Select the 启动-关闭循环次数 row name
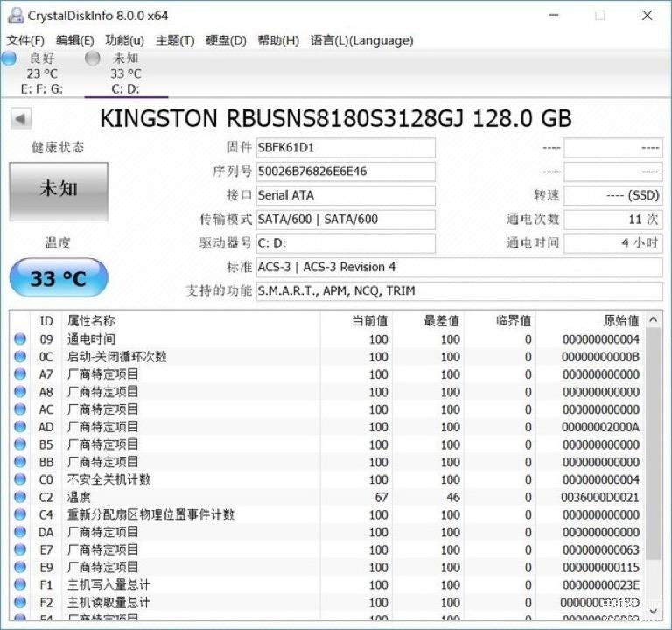Screen dimensions: 672x630 [117, 357]
